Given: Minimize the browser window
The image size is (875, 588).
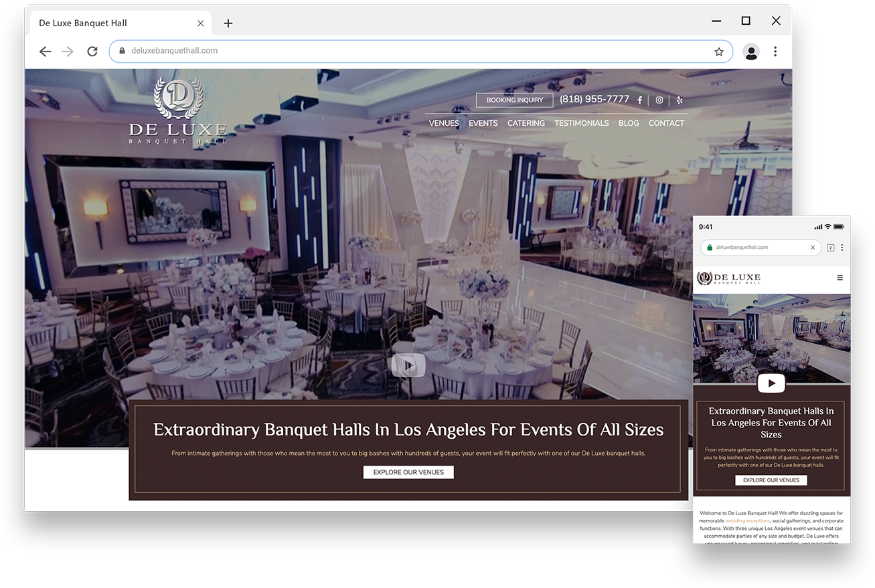Looking at the screenshot, I should (x=716, y=21).
